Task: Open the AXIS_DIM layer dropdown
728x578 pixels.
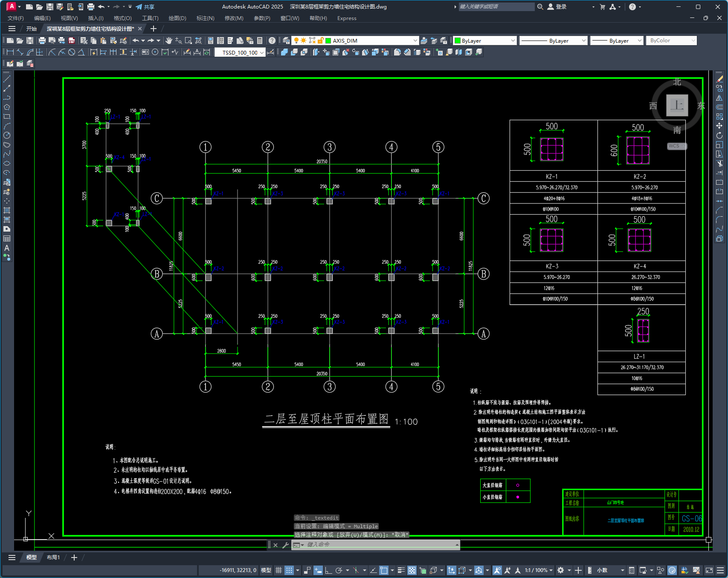Action: 415,41
